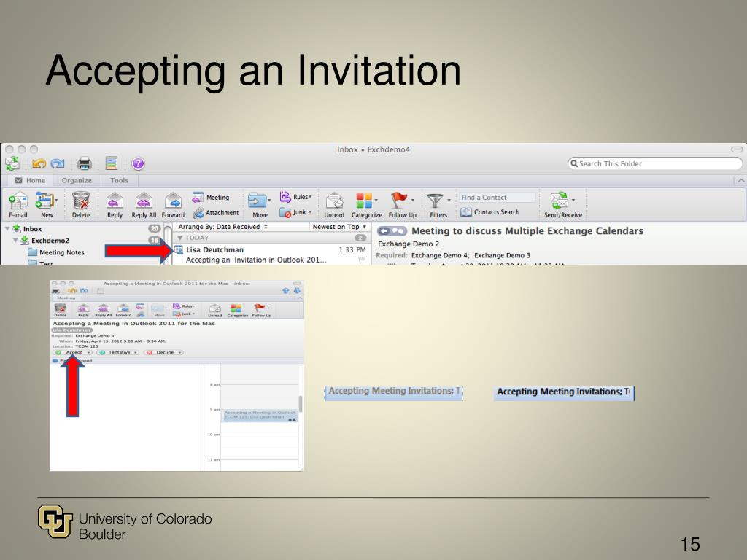Screen dimensions: 747x560
Task: Select the Meeting Notes folder
Action: [x=56, y=252]
